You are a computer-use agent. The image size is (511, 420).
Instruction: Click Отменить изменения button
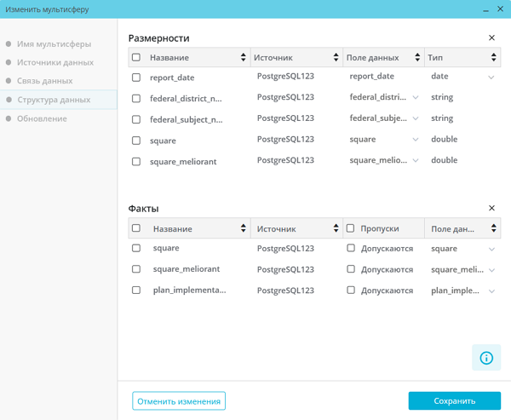click(x=179, y=401)
